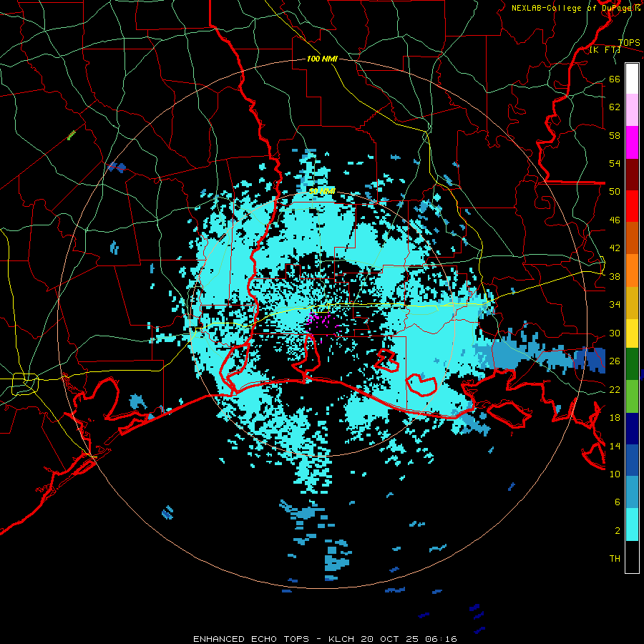Image resolution: width=644 pixels, height=644 pixels.
Task: Click the TH threshold legend label
Action: (615, 559)
